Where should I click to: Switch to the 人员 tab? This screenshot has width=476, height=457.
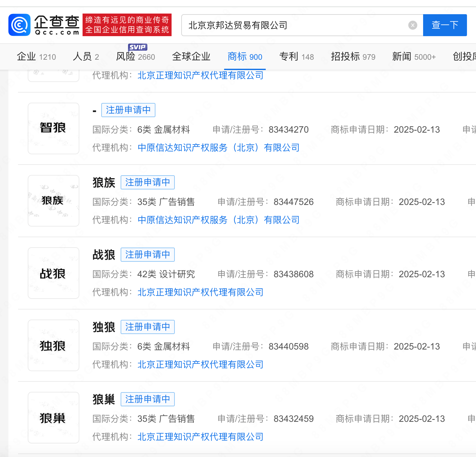86,57
